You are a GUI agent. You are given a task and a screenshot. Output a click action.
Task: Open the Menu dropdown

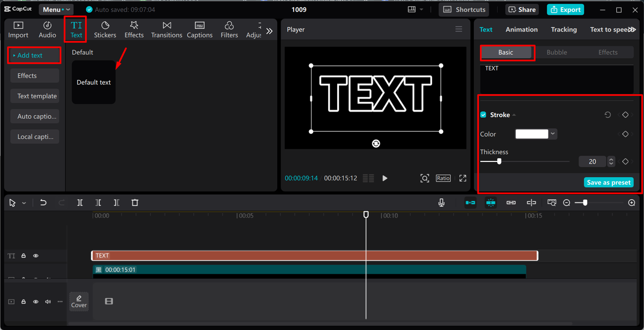click(55, 10)
